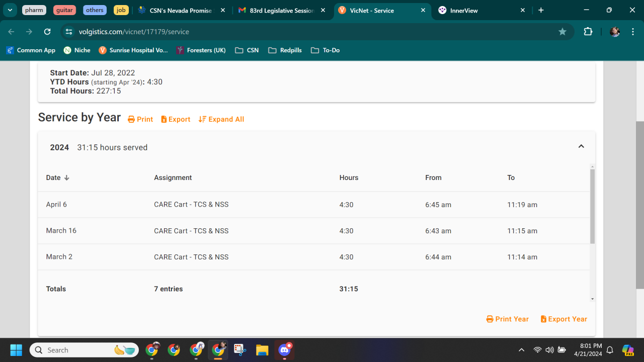Click the 11:14 am end time
Image resolution: width=644 pixels, height=362 pixels.
click(x=522, y=257)
